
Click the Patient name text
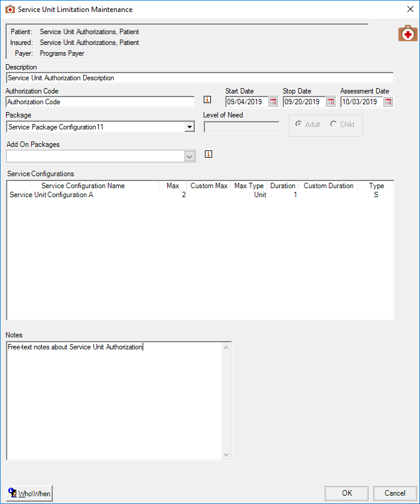(x=89, y=32)
